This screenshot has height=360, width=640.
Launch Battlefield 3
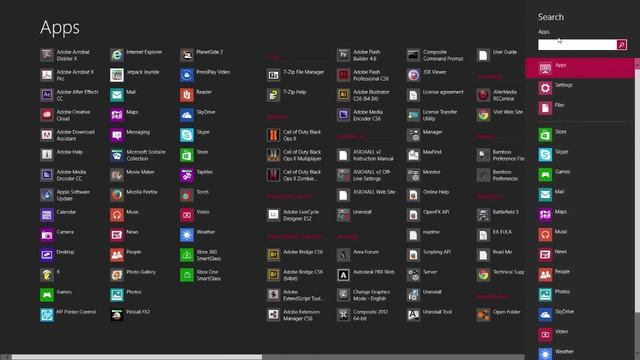[x=498, y=215]
